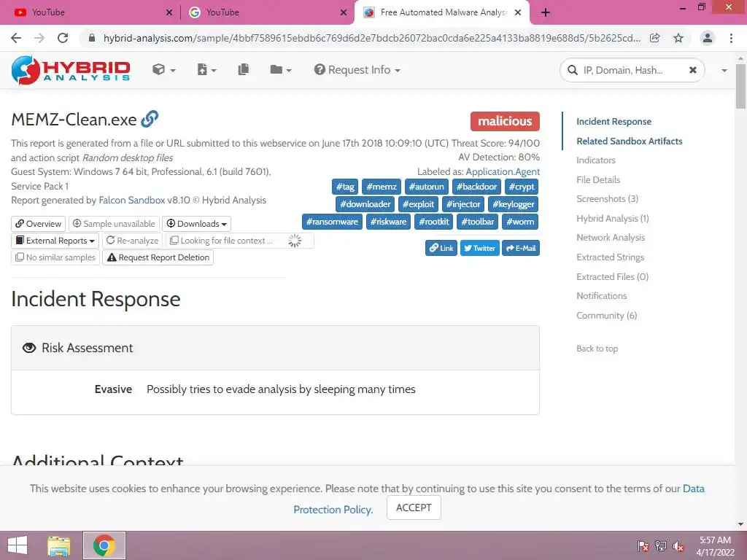Click the No similar samples button
Viewport: 747px width, 560px height.
(x=55, y=257)
